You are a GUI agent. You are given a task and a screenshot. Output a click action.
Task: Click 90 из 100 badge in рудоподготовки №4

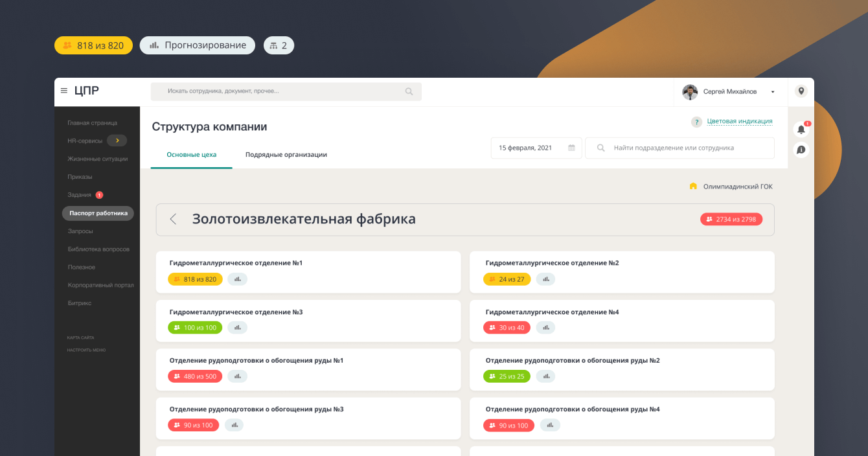(x=508, y=425)
